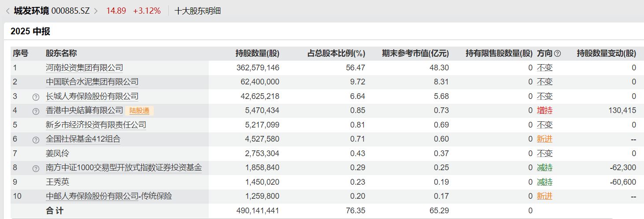Open 中国联合水泥集团有限公司 shareholder link
The image size is (644, 219).
(x=92, y=82)
